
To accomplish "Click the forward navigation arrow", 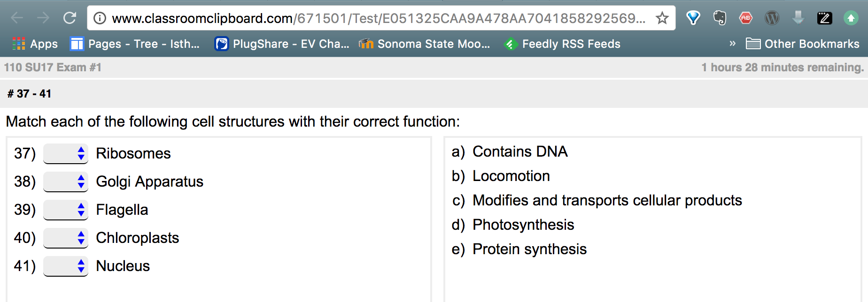I will tap(43, 18).
